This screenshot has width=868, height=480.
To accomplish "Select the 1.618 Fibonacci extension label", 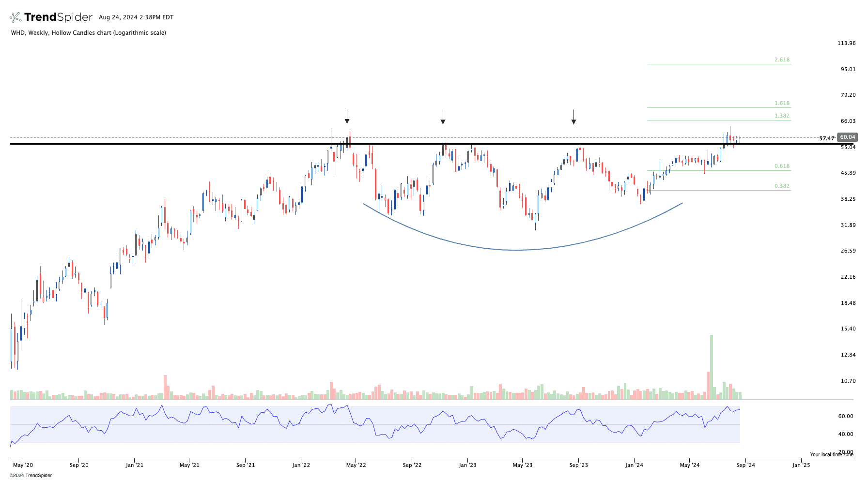I will (781, 104).
